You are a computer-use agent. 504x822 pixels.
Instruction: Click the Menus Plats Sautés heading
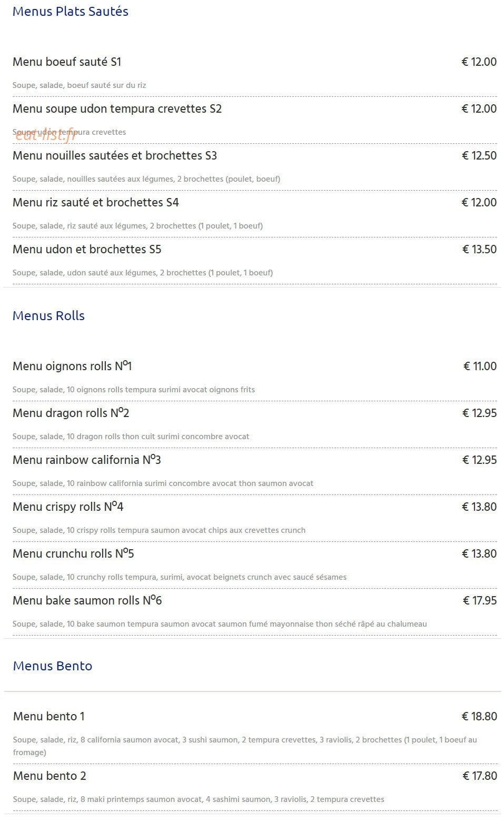[71, 12]
